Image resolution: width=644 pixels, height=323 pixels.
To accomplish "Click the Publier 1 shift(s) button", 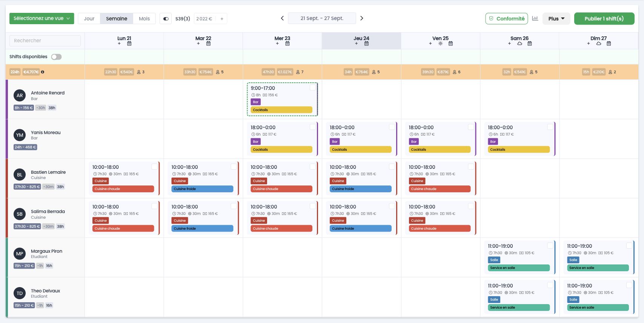I will pos(604,19).
